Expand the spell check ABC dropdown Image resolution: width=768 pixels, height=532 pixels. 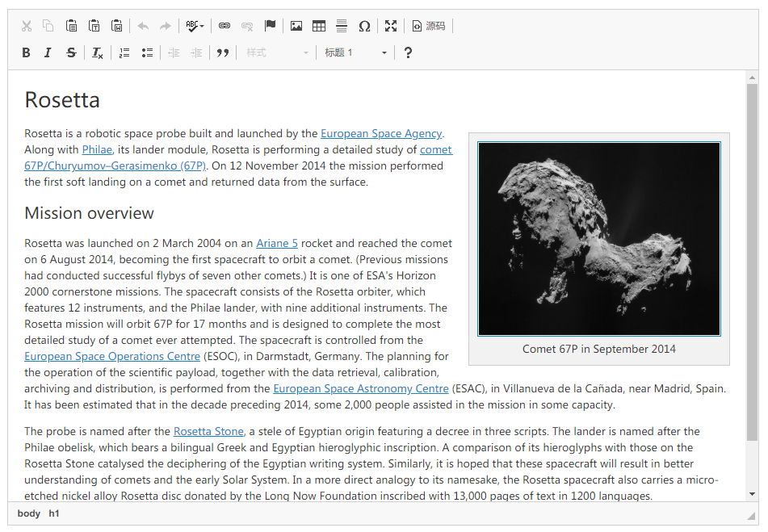pyautogui.click(x=195, y=26)
